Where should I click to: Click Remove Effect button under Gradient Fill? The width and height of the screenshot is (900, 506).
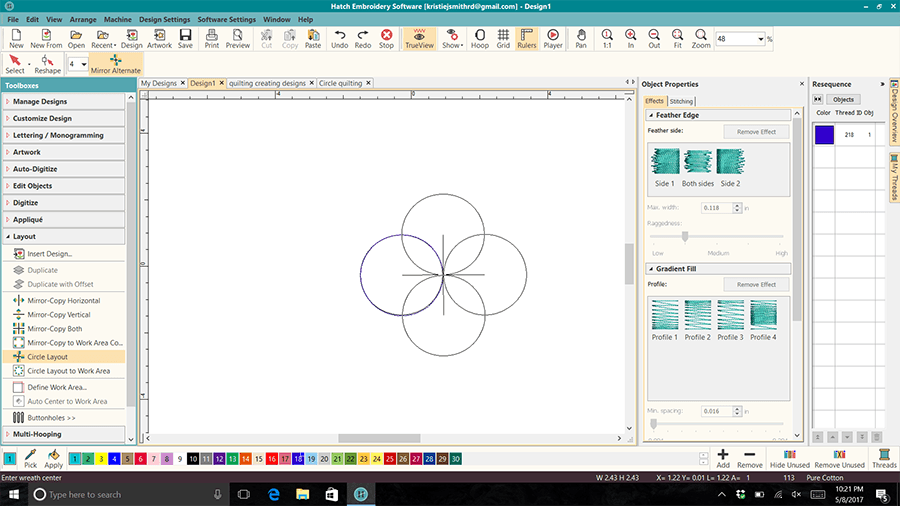pyautogui.click(x=756, y=284)
